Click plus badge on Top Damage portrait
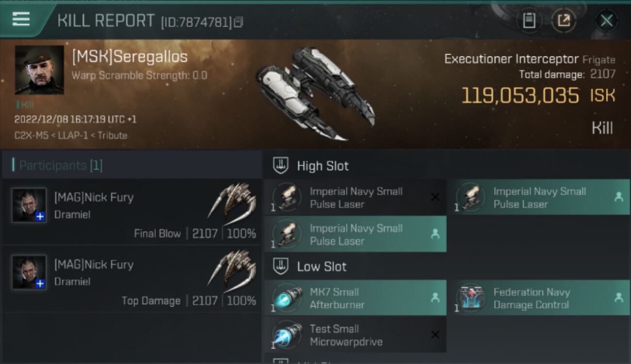The image size is (631, 364). (x=40, y=283)
